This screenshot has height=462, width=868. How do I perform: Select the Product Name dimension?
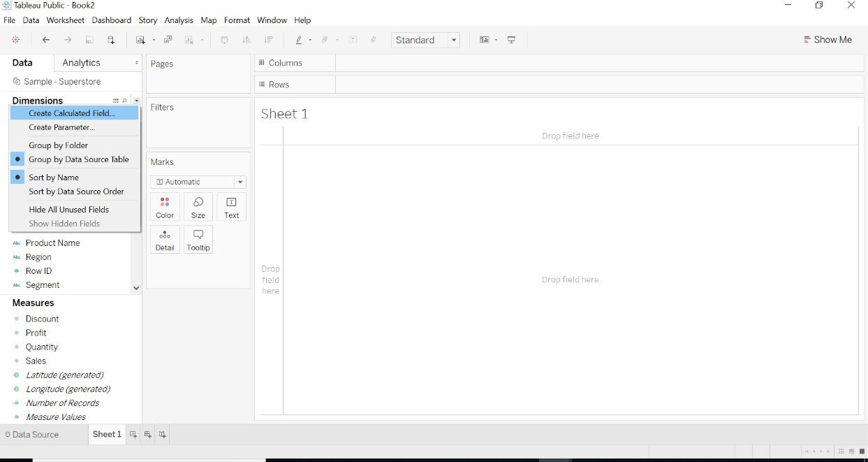52,243
